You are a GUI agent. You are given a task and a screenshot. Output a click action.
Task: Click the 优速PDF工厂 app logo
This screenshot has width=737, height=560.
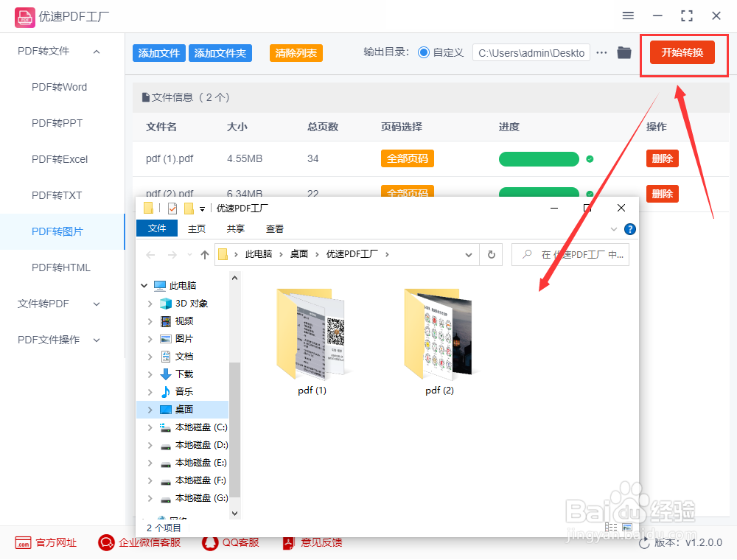coord(24,18)
